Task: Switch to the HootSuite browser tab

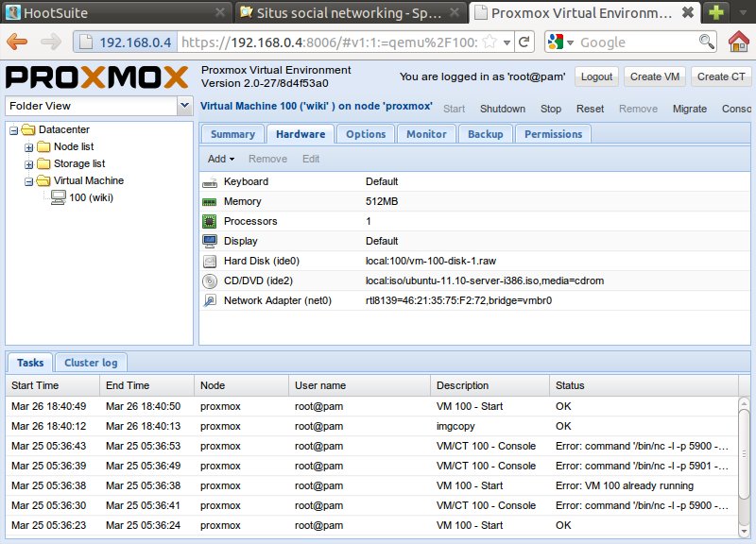Action: [x=117, y=12]
